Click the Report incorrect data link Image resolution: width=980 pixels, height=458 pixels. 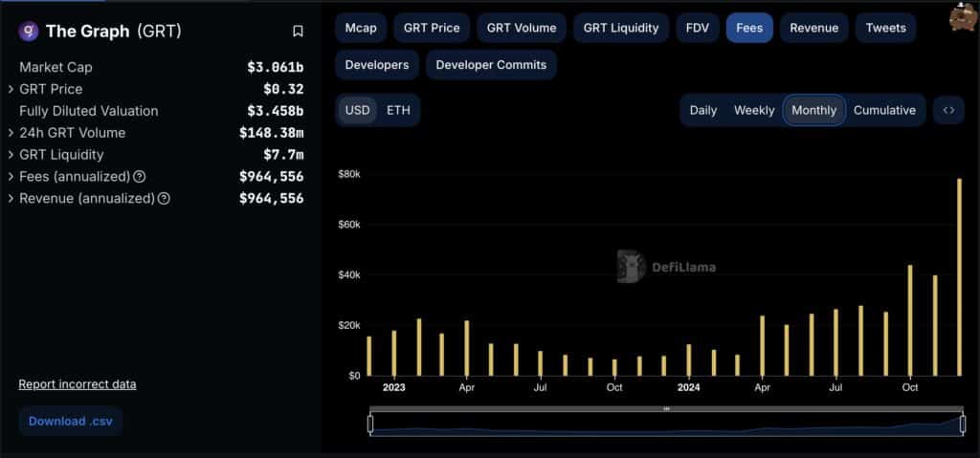tap(78, 384)
